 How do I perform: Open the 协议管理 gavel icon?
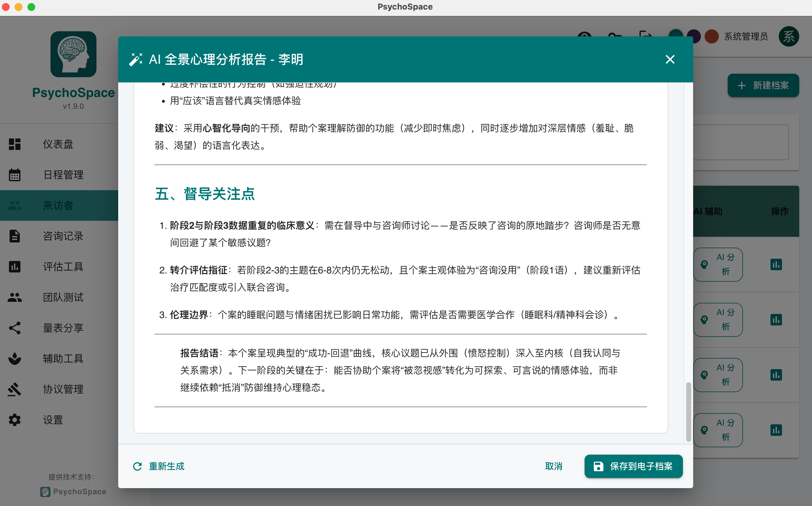click(15, 389)
